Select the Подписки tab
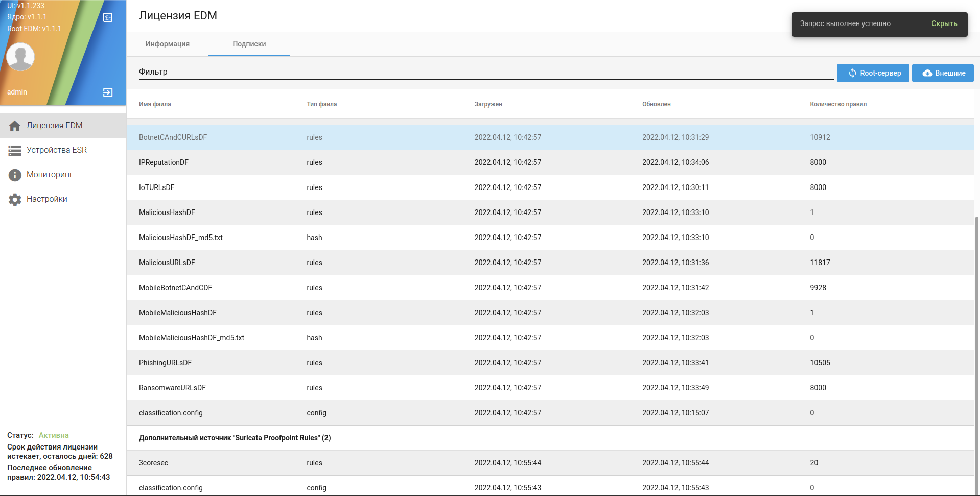 [x=249, y=44]
